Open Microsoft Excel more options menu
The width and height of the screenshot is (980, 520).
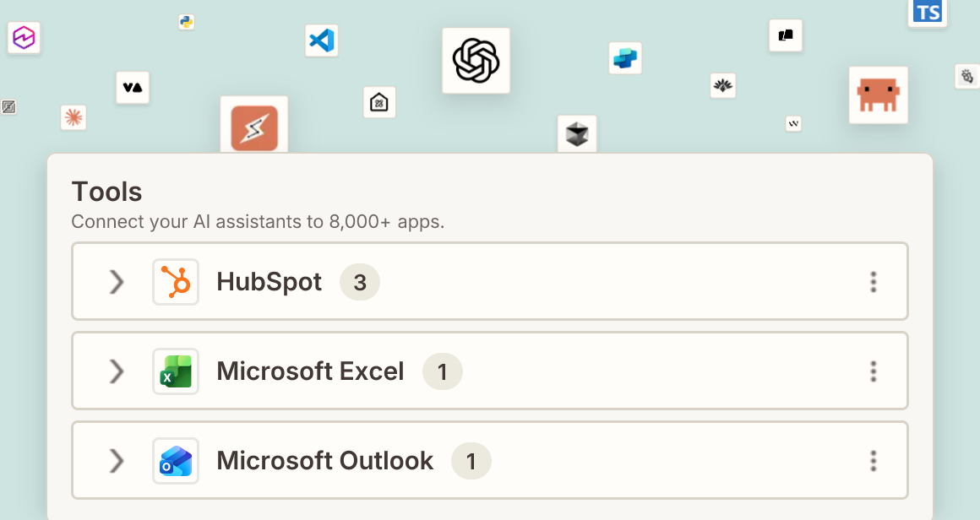(x=873, y=371)
